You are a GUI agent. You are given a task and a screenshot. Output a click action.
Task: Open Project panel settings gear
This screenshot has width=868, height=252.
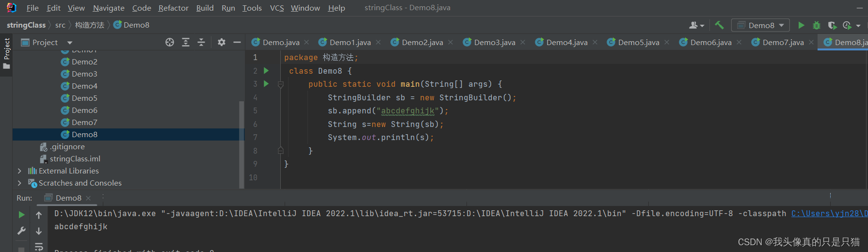click(222, 42)
